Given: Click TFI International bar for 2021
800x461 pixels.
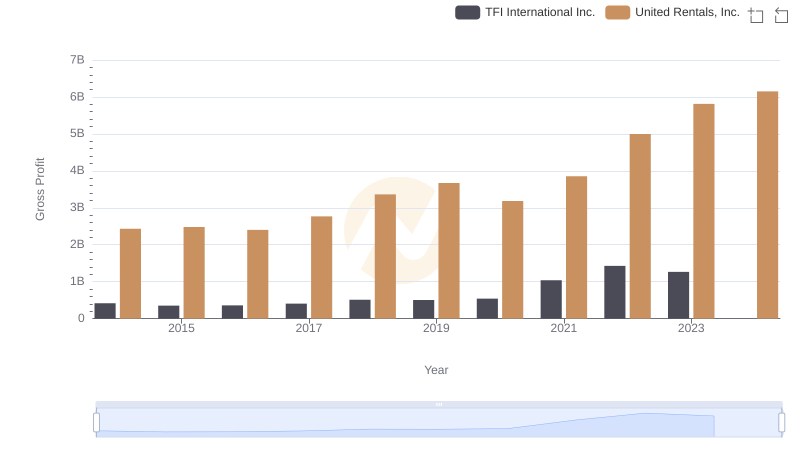Looking at the screenshot, I should click(551, 299).
